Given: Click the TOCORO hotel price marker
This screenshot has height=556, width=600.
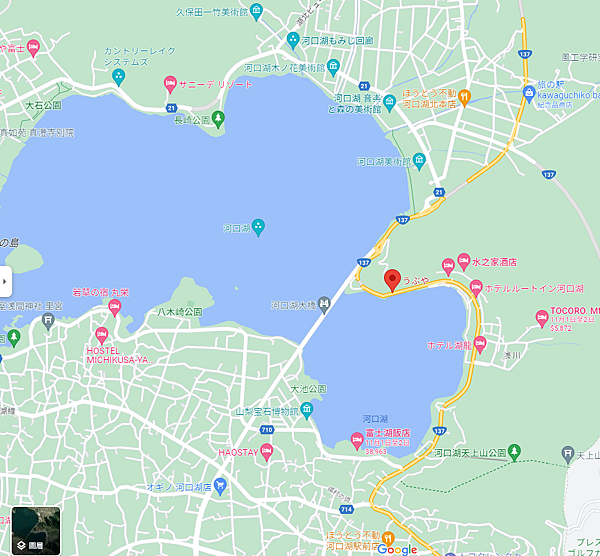Looking at the screenshot, I should pyautogui.click(x=542, y=318).
